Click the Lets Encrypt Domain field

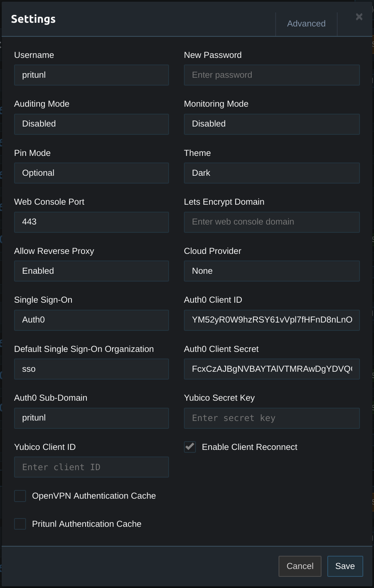(272, 222)
